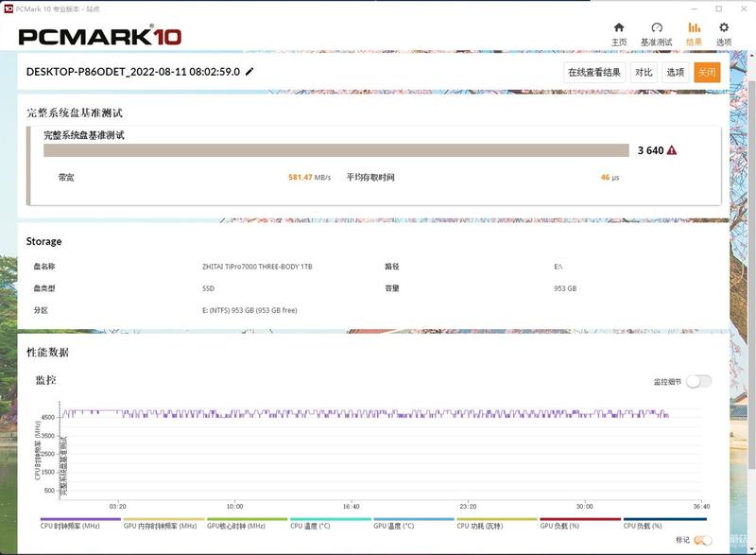The image size is (756, 555).
Task: Open the Benchmarks (基准测试) tab
Action: pos(656,34)
